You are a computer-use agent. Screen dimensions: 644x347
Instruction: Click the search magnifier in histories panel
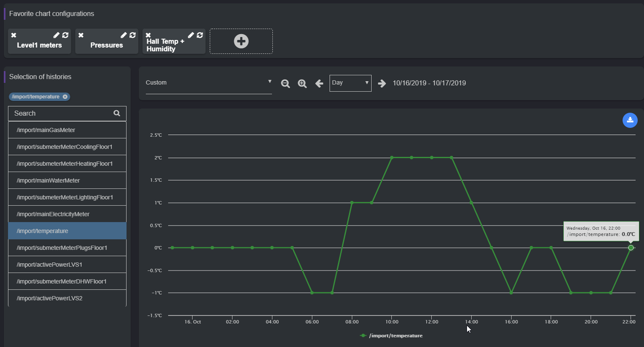(116, 113)
